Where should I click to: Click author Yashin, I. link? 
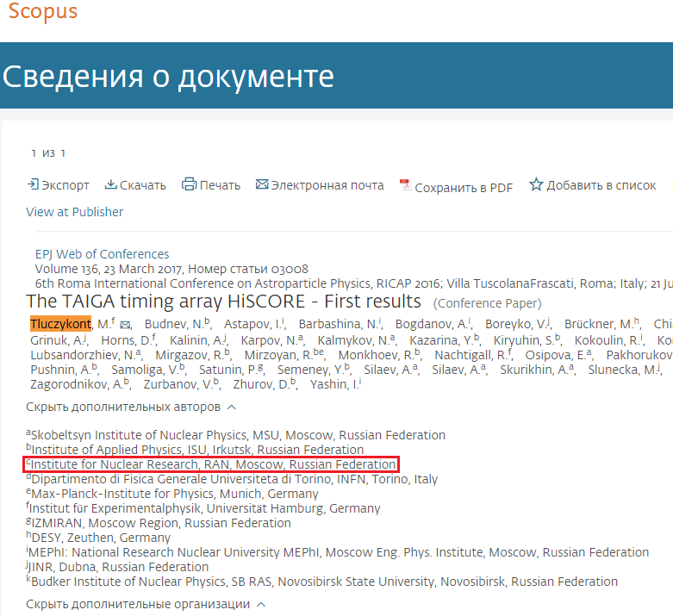[333, 384]
